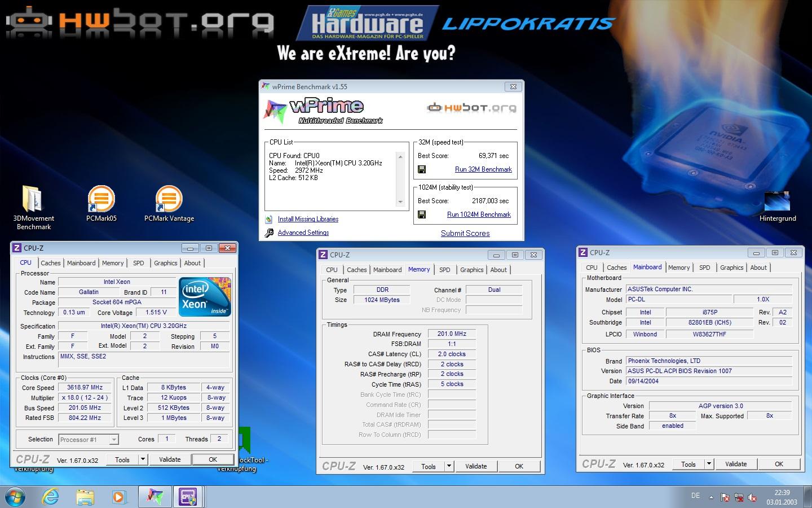Image resolution: width=812 pixels, height=508 pixels.
Task: Click Validate in the Memory window
Action: tap(476, 466)
